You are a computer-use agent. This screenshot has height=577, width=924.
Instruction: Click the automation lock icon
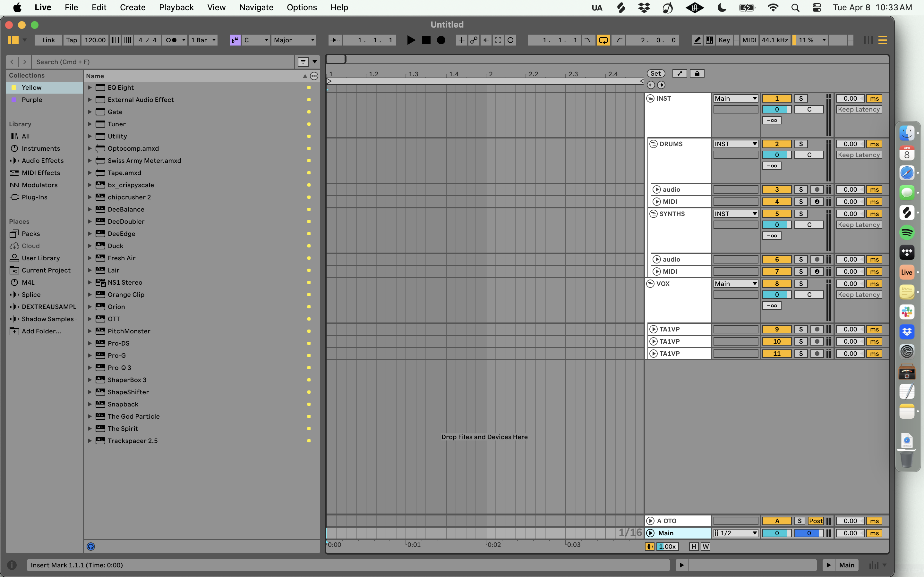[x=697, y=74]
